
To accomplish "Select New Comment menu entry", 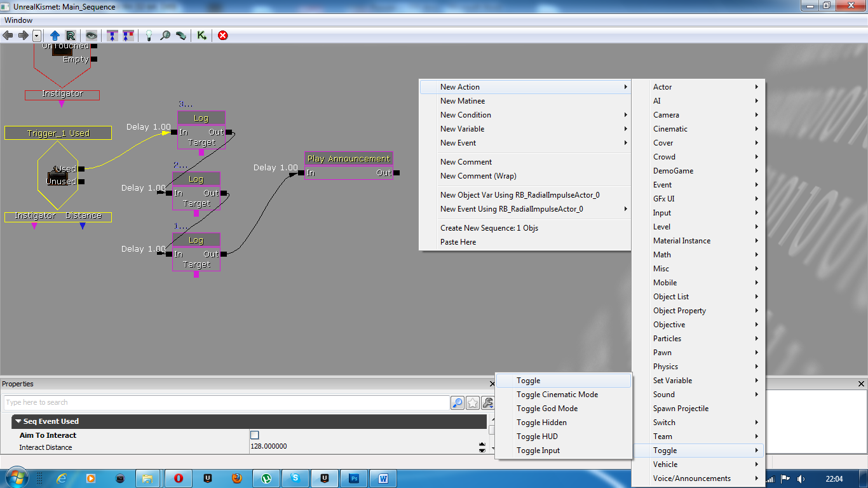I will (525, 162).
